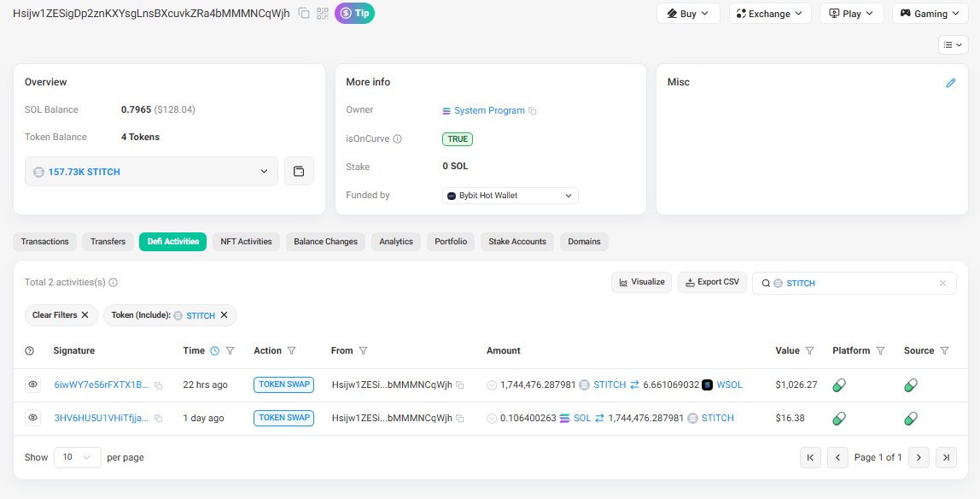Image resolution: width=980 pixels, height=499 pixels.
Task: Go to the first page
Action: click(x=810, y=458)
